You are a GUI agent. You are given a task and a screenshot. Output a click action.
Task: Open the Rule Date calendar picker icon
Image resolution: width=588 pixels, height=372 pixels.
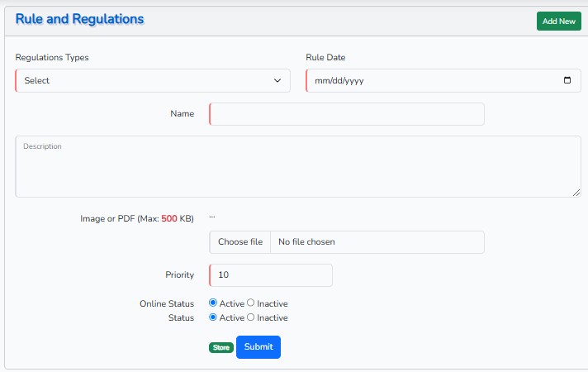pos(567,80)
